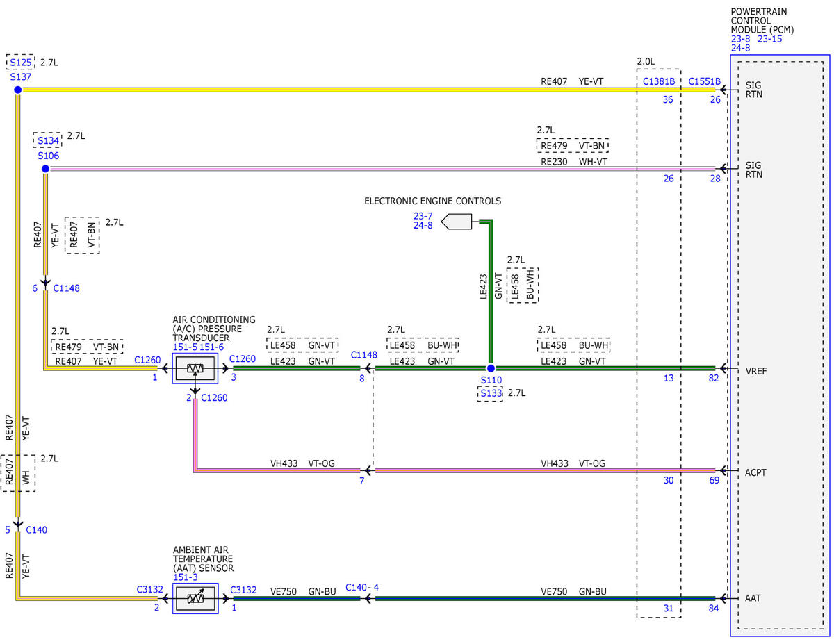This screenshot has height=644, width=834.
Task: Click the S110 splice junction dot
Action: (x=491, y=368)
